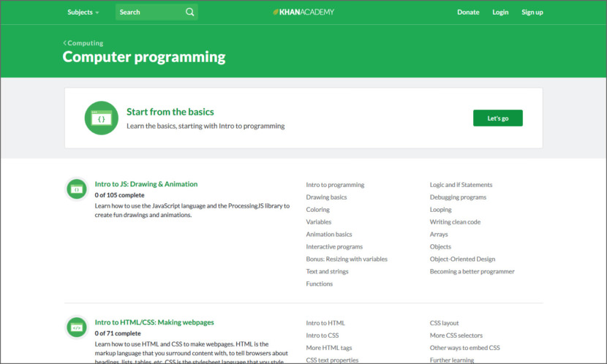
Task: Open the Drawing basics lesson
Action: pos(326,197)
